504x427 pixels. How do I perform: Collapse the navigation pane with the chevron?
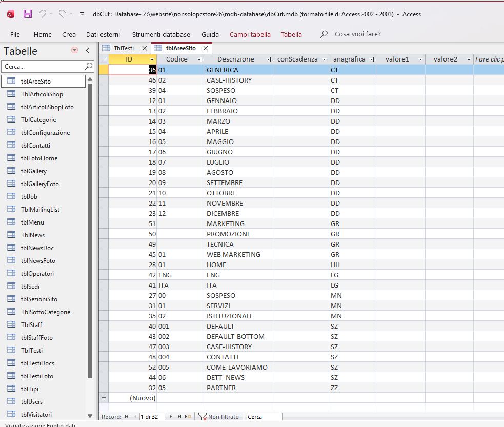pyautogui.click(x=88, y=50)
